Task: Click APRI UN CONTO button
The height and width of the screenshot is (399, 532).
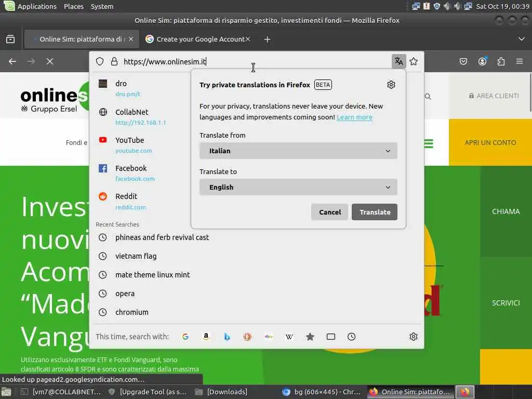Action: 490,142
